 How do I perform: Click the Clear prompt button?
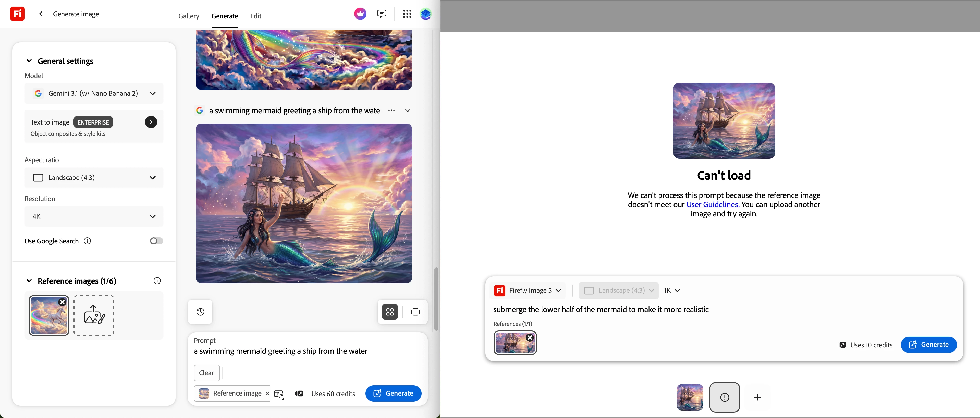pyautogui.click(x=206, y=372)
